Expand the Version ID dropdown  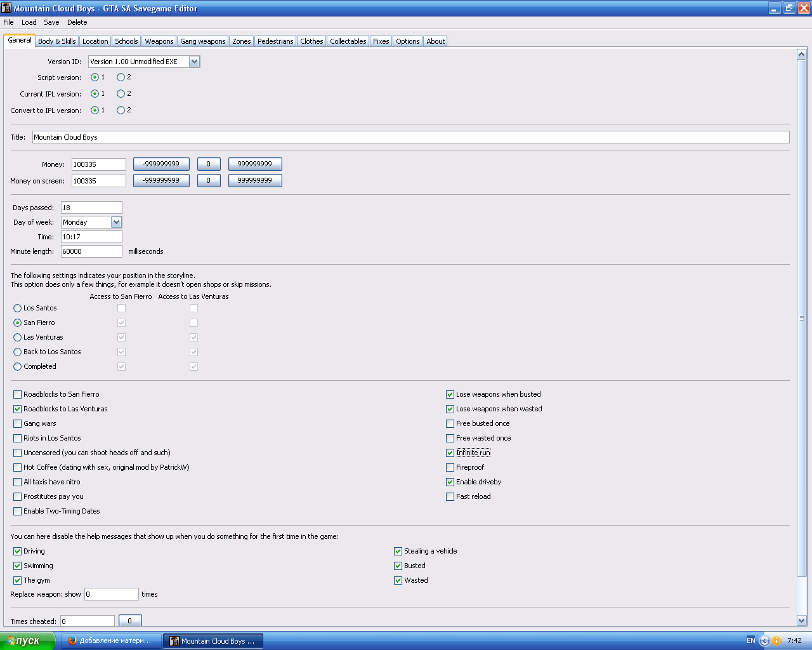(x=195, y=62)
